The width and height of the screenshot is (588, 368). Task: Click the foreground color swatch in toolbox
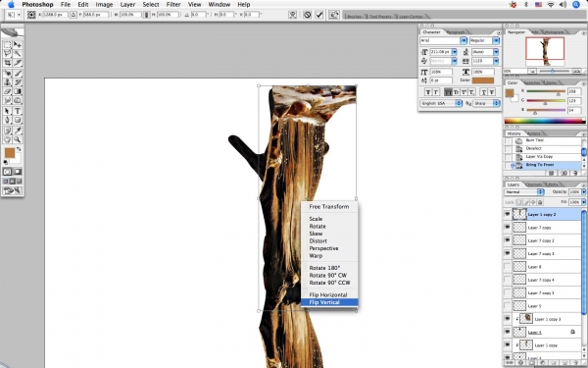(10, 152)
